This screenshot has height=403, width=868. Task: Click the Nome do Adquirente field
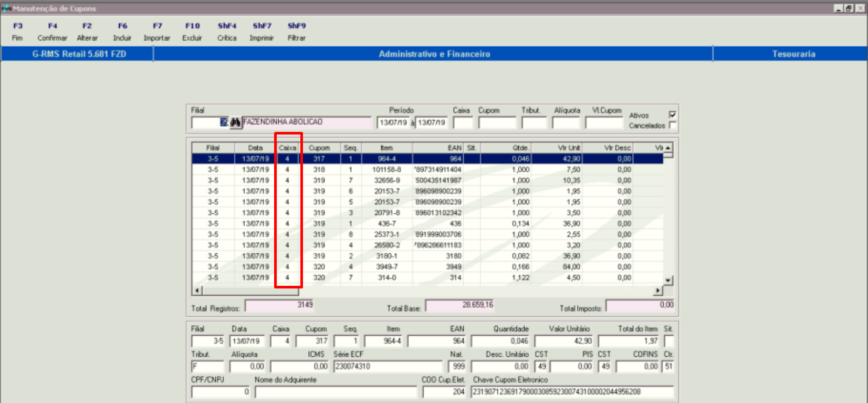pos(336,392)
